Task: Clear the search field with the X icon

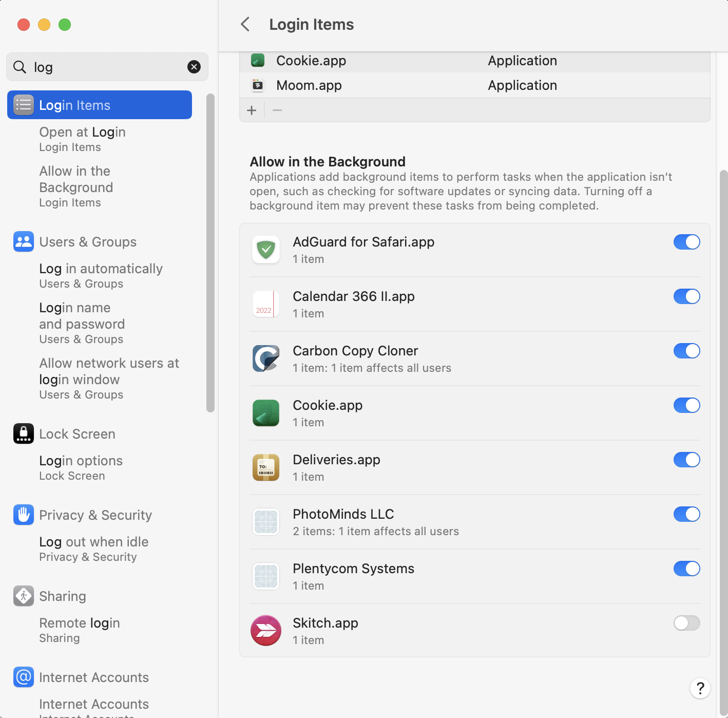Action: click(194, 67)
